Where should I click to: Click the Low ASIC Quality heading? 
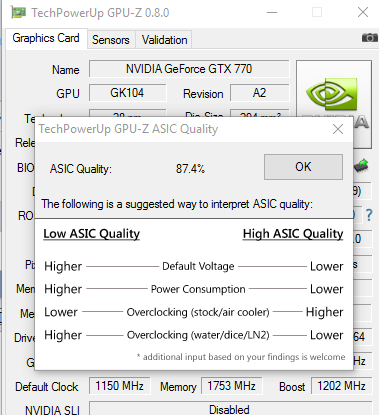[x=92, y=234]
